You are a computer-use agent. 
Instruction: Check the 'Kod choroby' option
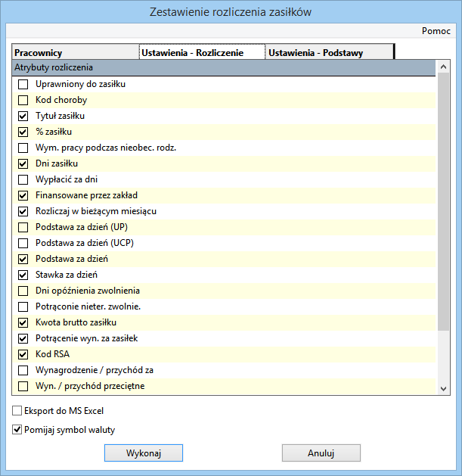[23, 100]
